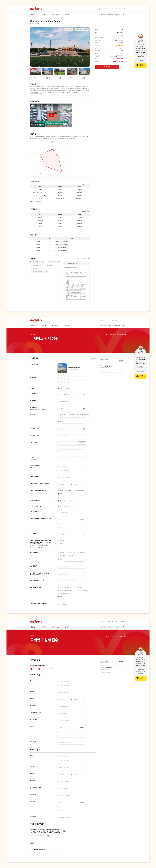This screenshot has width=156, height=868.
Task: Open the birth year dropdown under 4. 생년월일
Action: pyautogui.click(x=62, y=395)
